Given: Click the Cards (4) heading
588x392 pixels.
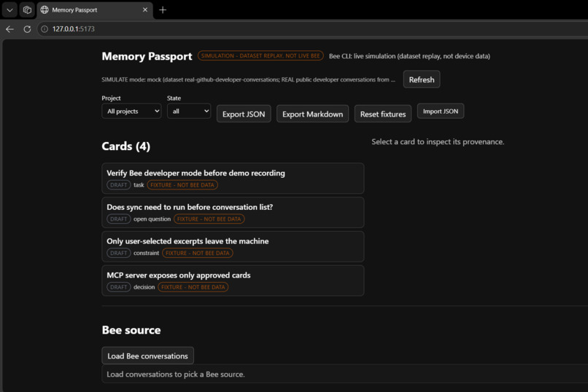Looking at the screenshot, I should point(126,146).
